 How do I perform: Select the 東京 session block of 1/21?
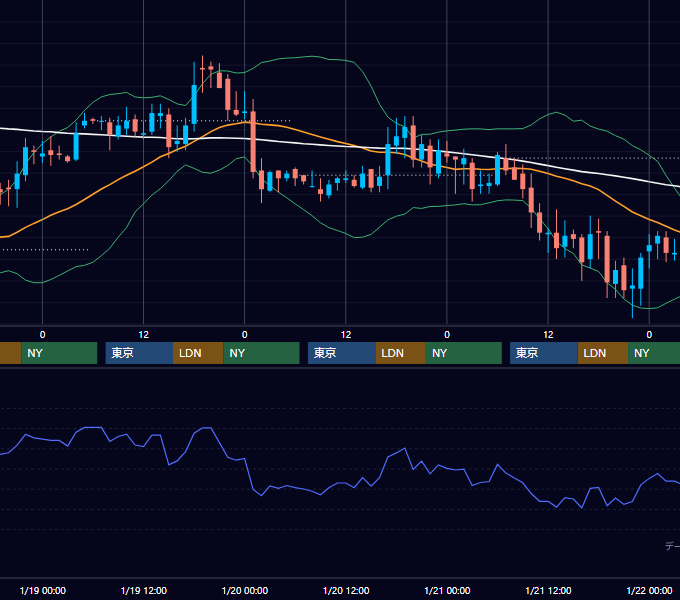(x=544, y=353)
